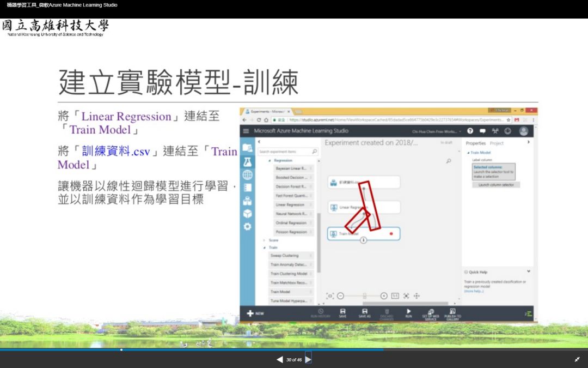The image size is (588, 368).
Task: Select Linear Regression in module list
Action: [x=293, y=205]
